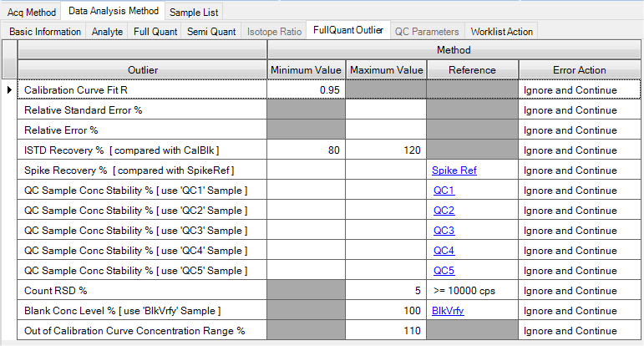The width and height of the screenshot is (644, 346).
Task: Click the Method group header
Action: click(454, 50)
